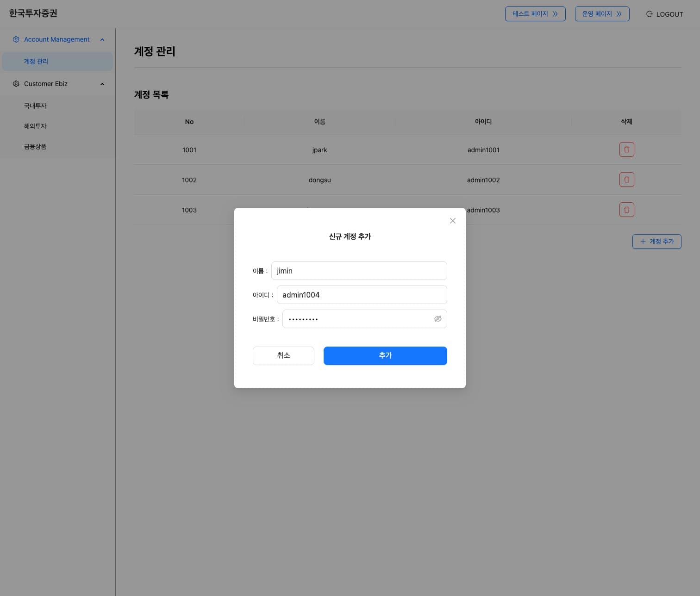Image resolution: width=700 pixels, height=596 pixels.
Task: Focus the 이름 input field
Action: click(359, 271)
